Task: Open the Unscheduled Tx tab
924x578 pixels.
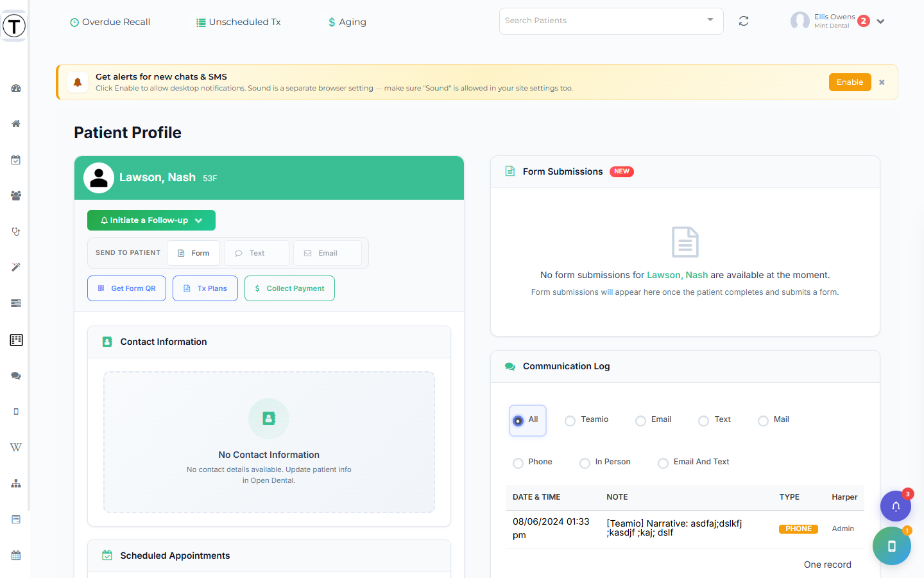Action: coord(239,22)
